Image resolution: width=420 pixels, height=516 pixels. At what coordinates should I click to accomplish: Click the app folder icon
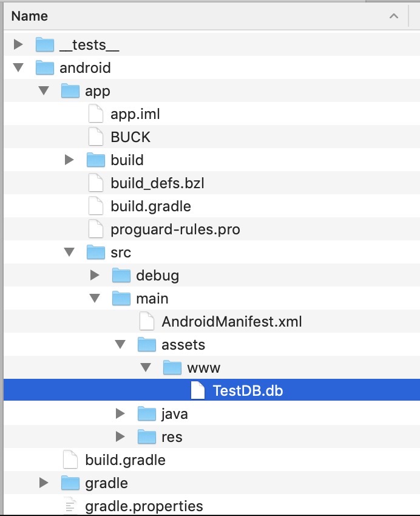pyautogui.click(x=70, y=90)
